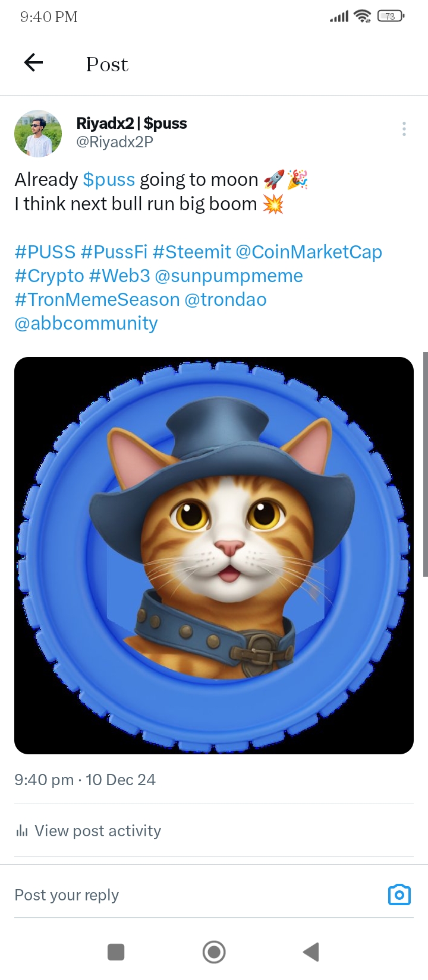428x980 pixels.
Task: Tap the Android back triangle button
Action: (311, 952)
